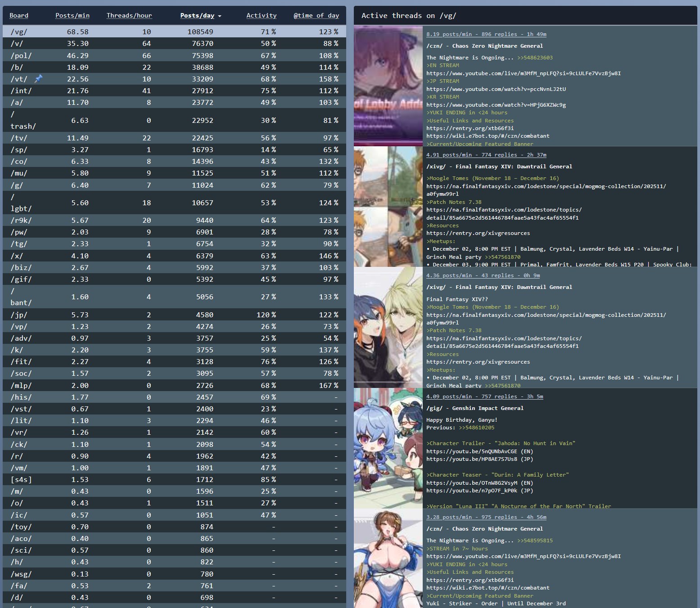The image size is (700, 608).
Task: Follow the quote link >>548595815
Action: [x=535, y=540]
